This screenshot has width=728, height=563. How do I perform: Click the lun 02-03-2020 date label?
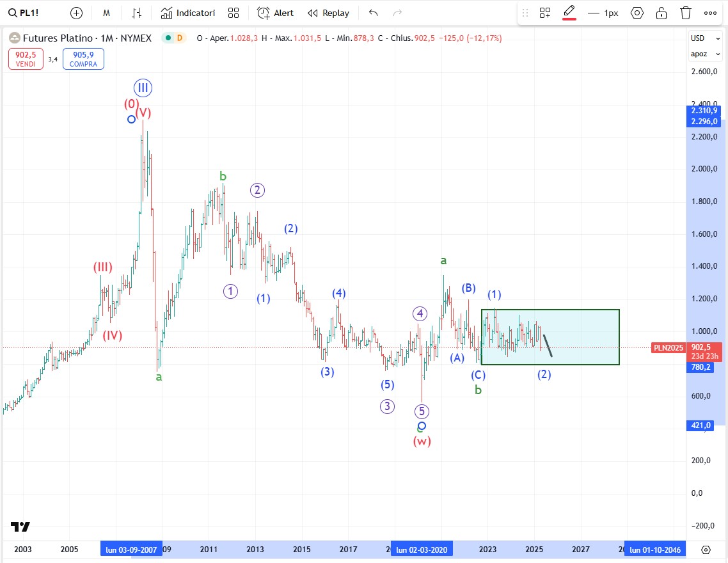tap(422, 550)
